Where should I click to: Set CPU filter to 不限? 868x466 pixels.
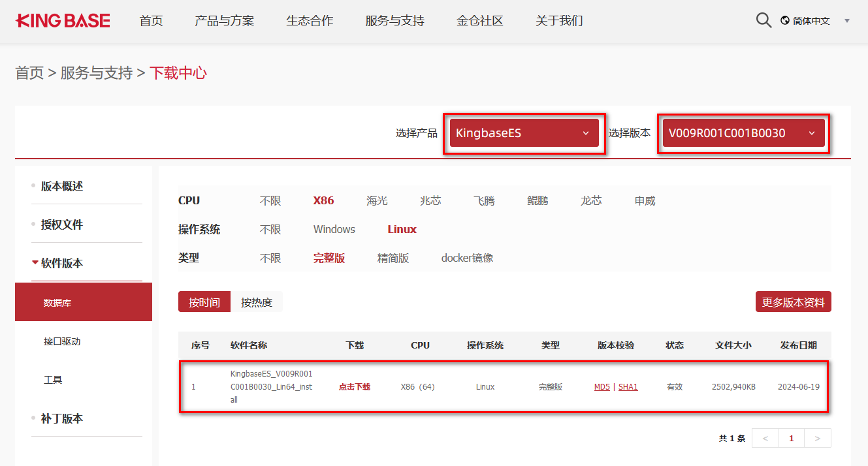pyautogui.click(x=270, y=200)
